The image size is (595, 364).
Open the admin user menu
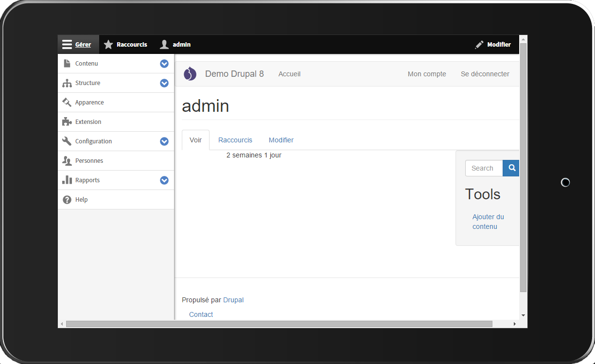pyautogui.click(x=175, y=45)
